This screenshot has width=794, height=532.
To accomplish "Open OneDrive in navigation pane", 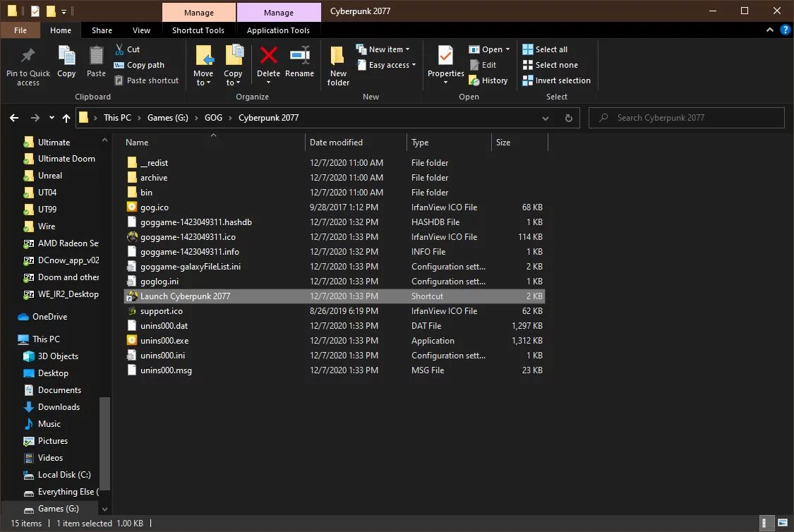I will [49, 317].
